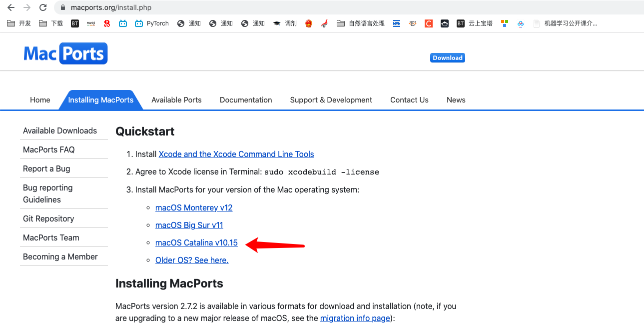Open the orange C (CSDN) bookmark icon

(429, 23)
